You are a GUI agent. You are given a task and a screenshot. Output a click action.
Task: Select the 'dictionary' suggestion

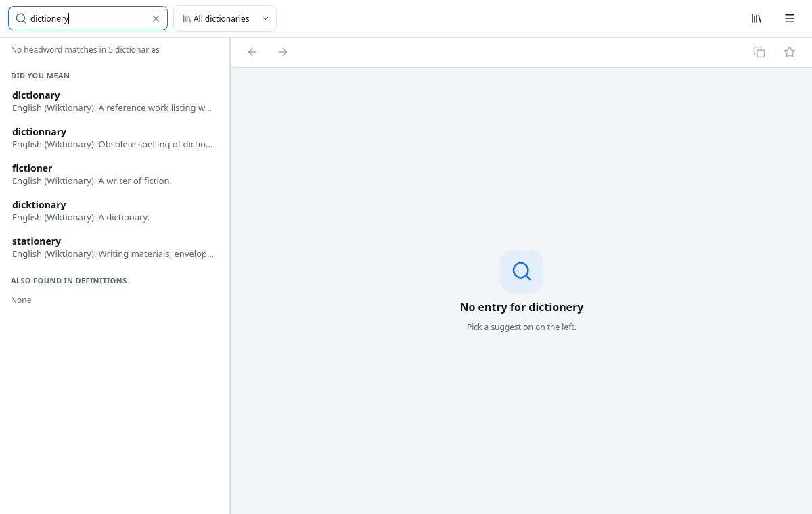(114, 101)
